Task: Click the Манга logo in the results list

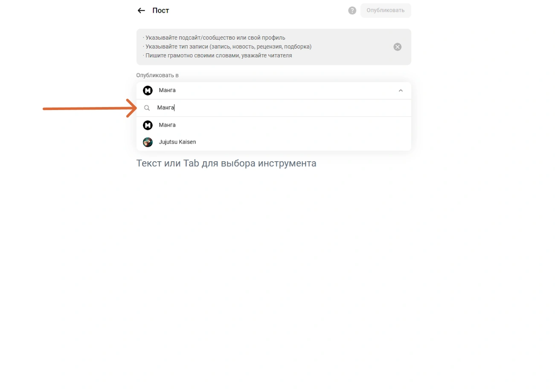Action: pyautogui.click(x=148, y=125)
